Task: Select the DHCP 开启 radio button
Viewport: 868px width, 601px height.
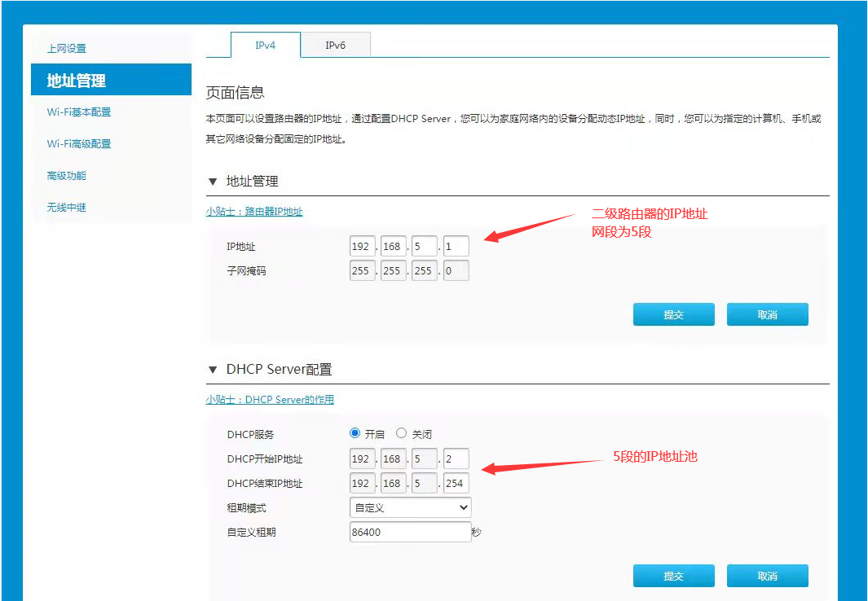Action: tap(355, 433)
